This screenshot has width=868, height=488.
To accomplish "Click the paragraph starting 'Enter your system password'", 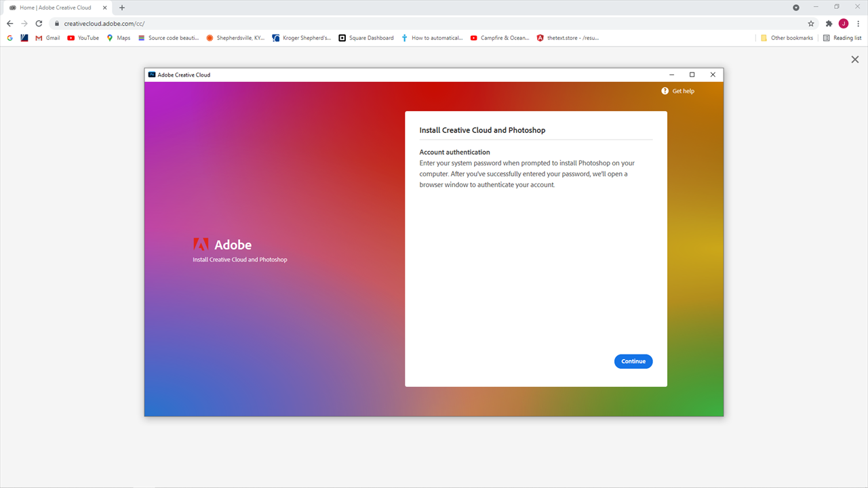I will 528,174.
